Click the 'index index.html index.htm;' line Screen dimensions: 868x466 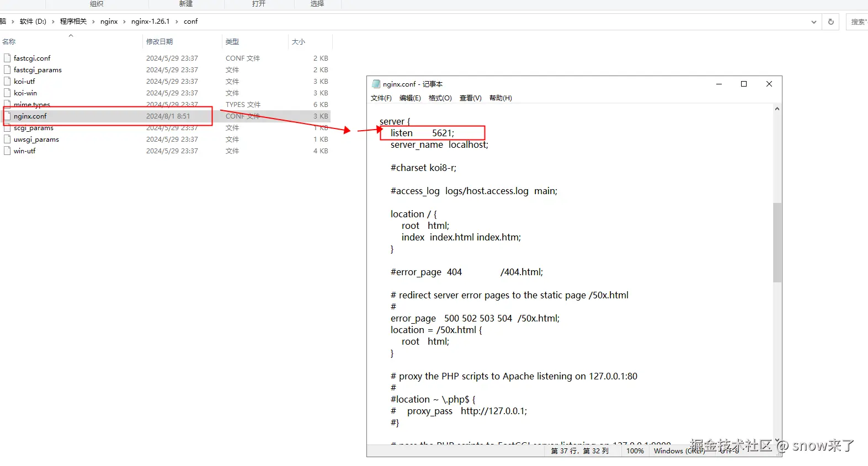pyautogui.click(x=461, y=237)
